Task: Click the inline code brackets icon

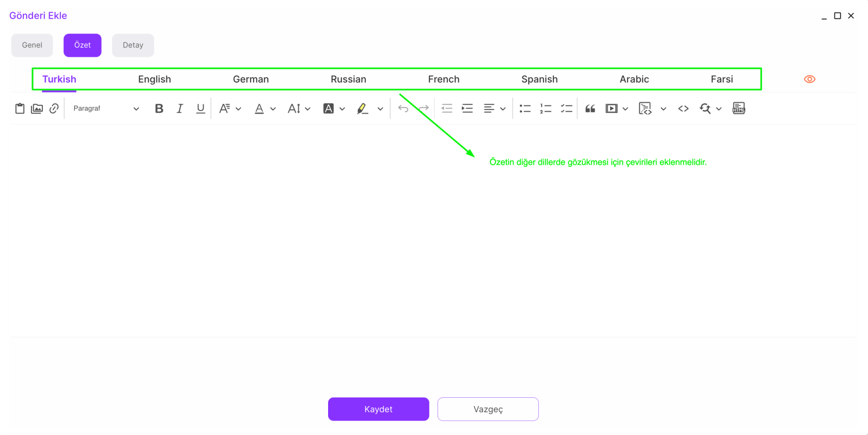Action: point(683,108)
